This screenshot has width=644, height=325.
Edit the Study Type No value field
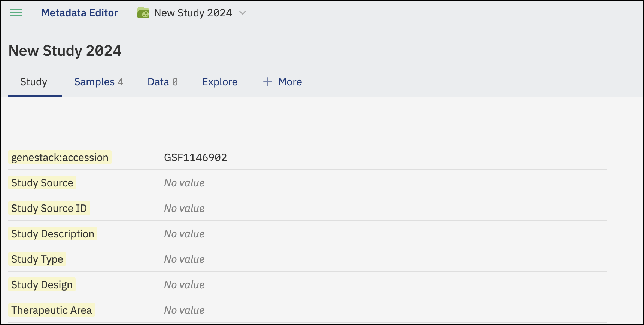184,259
